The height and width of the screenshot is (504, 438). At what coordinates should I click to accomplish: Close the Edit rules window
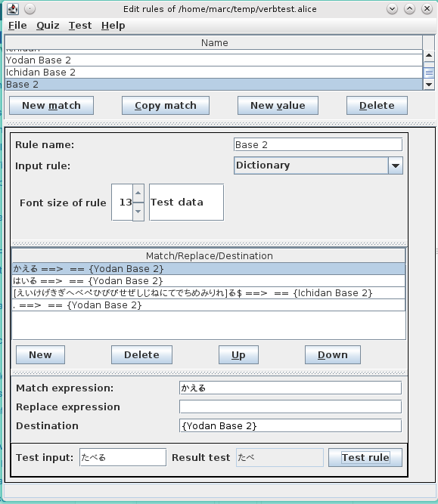[x=427, y=9]
